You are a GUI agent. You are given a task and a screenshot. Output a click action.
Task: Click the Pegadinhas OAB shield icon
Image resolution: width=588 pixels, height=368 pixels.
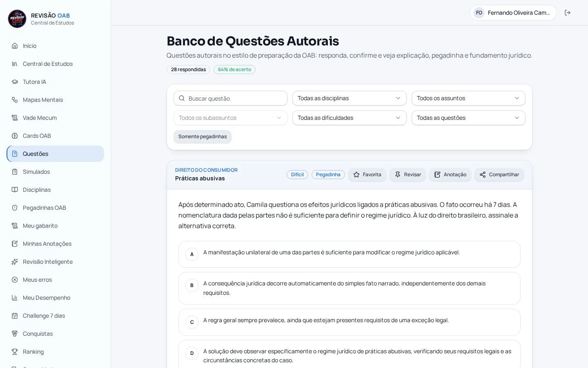click(15, 208)
